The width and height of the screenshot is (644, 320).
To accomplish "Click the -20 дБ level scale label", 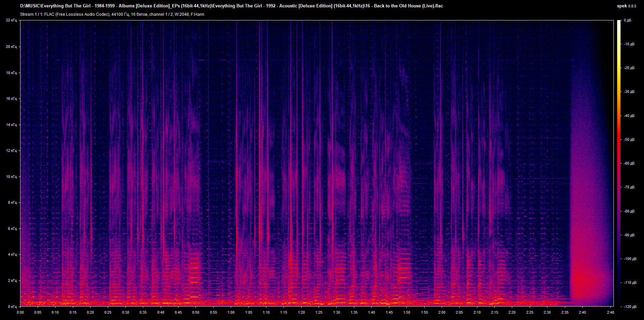I will (x=629, y=68).
